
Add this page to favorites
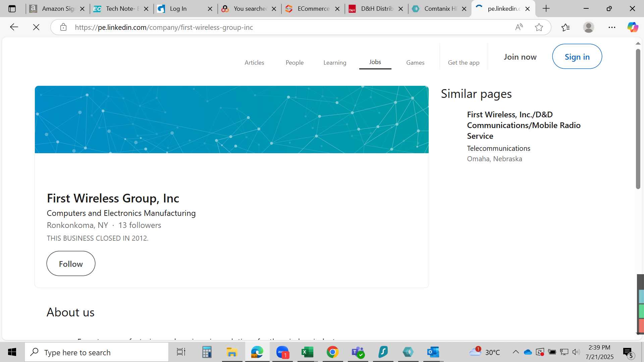tap(539, 27)
